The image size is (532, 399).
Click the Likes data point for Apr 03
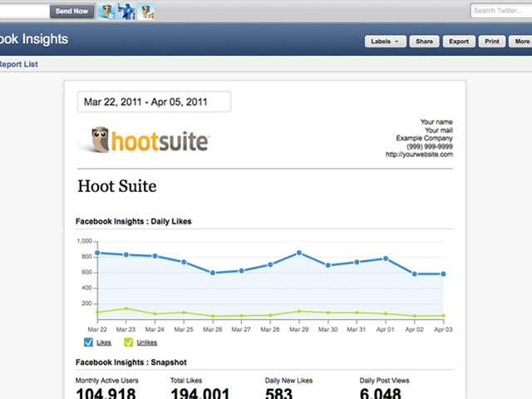[443, 273]
